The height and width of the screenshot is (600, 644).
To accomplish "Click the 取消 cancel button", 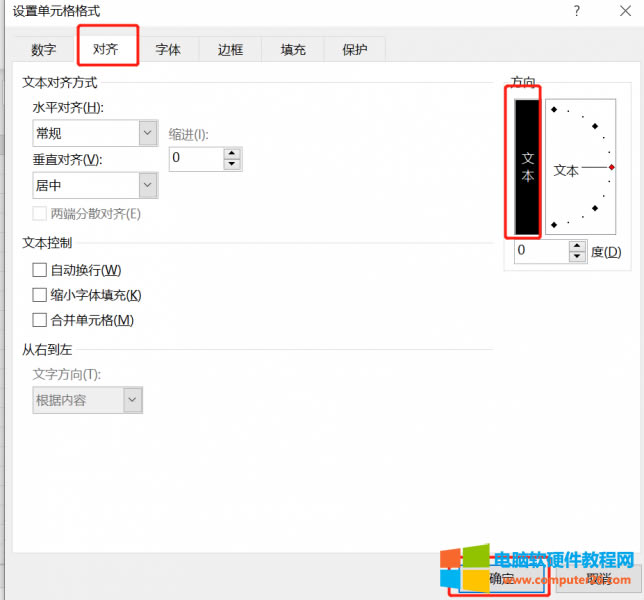I will [x=598, y=578].
